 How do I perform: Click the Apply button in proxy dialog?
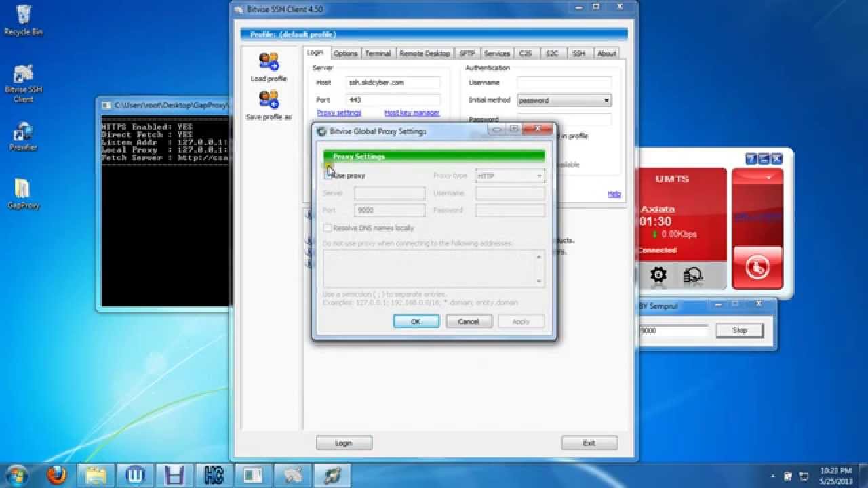pos(521,321)
